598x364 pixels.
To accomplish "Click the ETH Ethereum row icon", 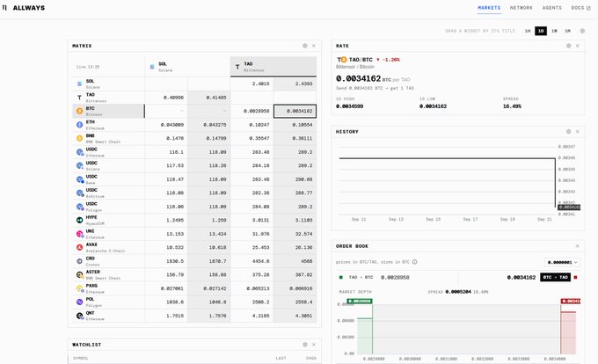I will [80, 125].
